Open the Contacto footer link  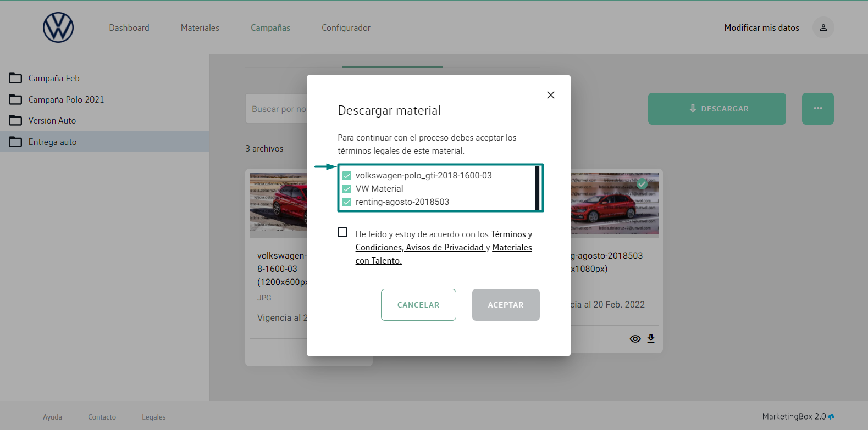tap(102, 417)
